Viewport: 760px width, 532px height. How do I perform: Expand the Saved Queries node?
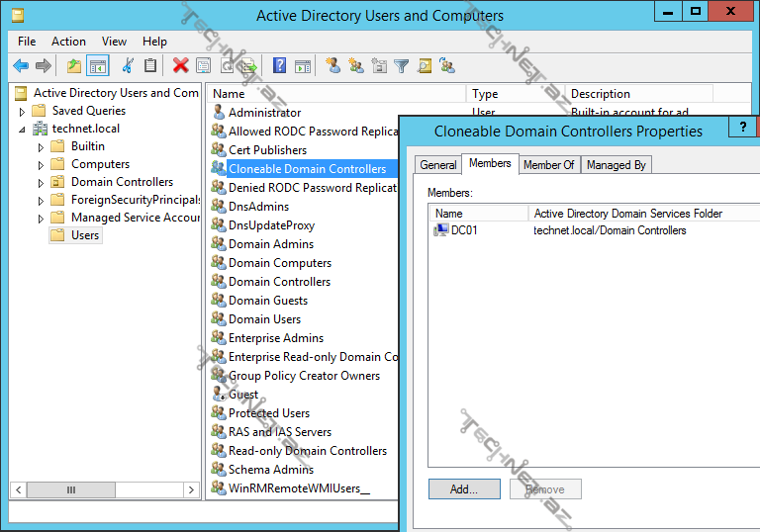click(22, 112)
